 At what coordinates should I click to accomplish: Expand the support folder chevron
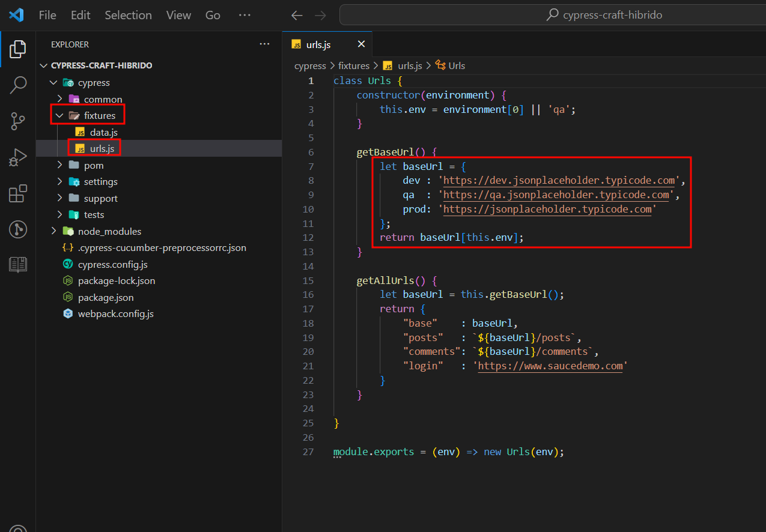tap(59, 198)
